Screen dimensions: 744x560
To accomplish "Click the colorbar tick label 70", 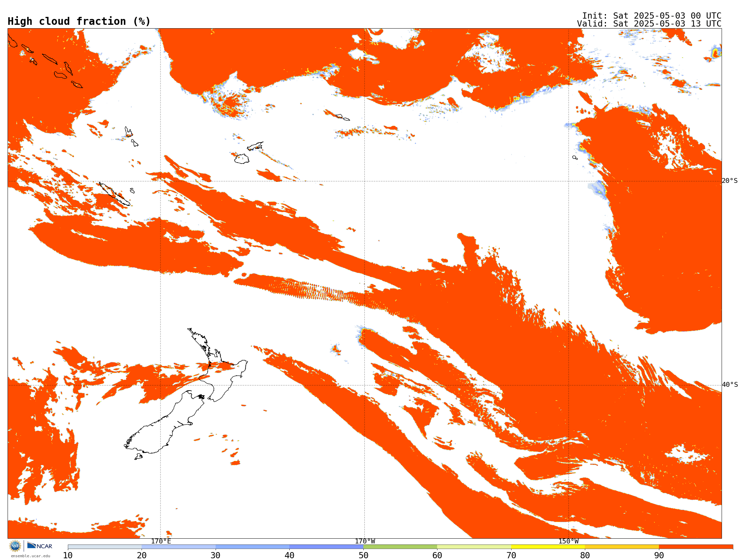I will [511, 555].
